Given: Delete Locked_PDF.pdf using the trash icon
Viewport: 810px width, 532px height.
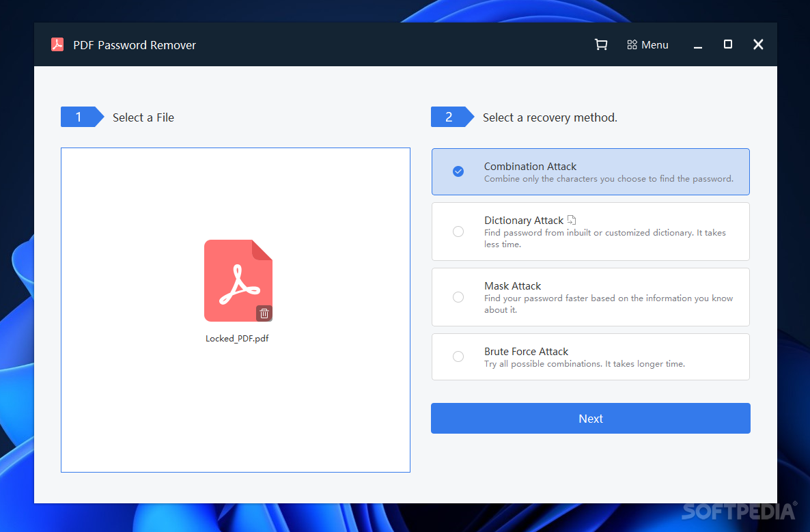Looking at the screenshot, I should point(264,313).
